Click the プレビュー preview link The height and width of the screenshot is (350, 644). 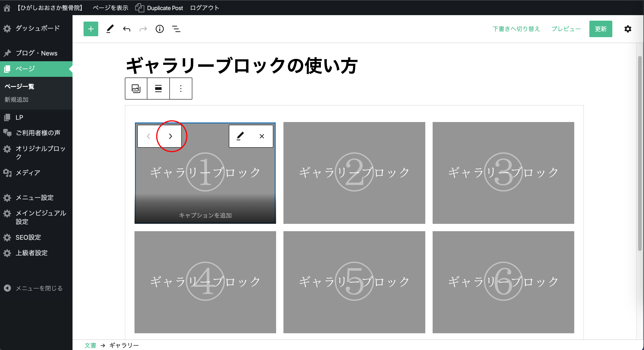tap(566, 29)
